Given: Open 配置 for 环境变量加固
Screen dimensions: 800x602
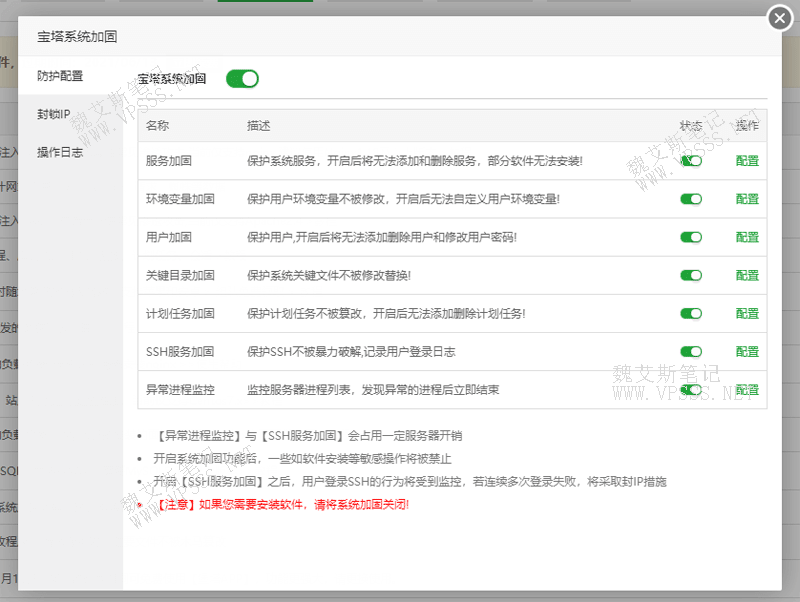Looking at the screenshot, I should point(747,199).
